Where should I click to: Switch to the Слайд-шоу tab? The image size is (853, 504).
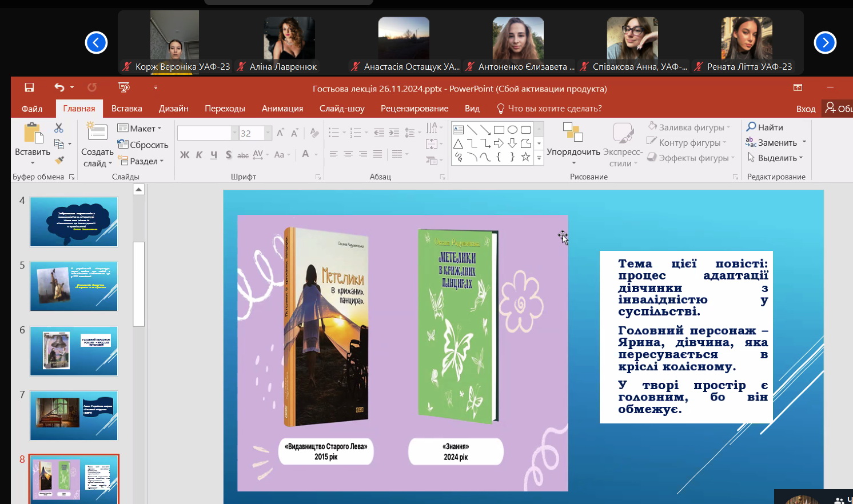[x=342, y=109]
